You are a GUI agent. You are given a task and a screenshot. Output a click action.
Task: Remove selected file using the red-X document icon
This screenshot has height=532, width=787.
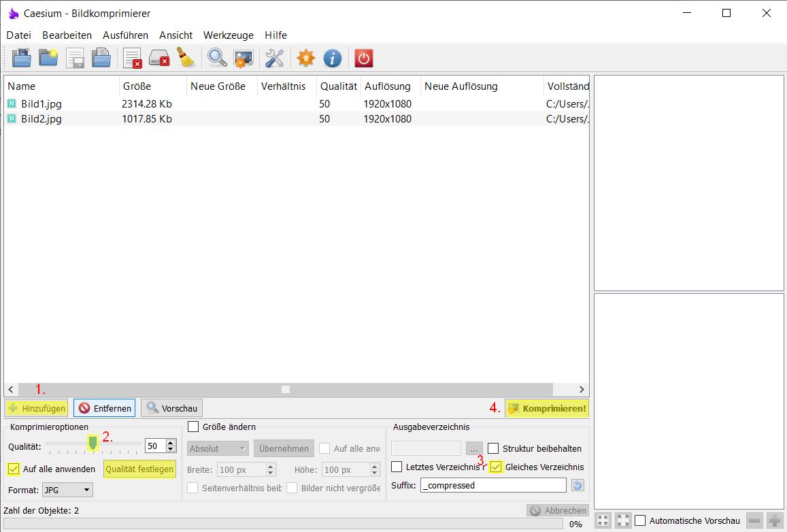(132, 58)
